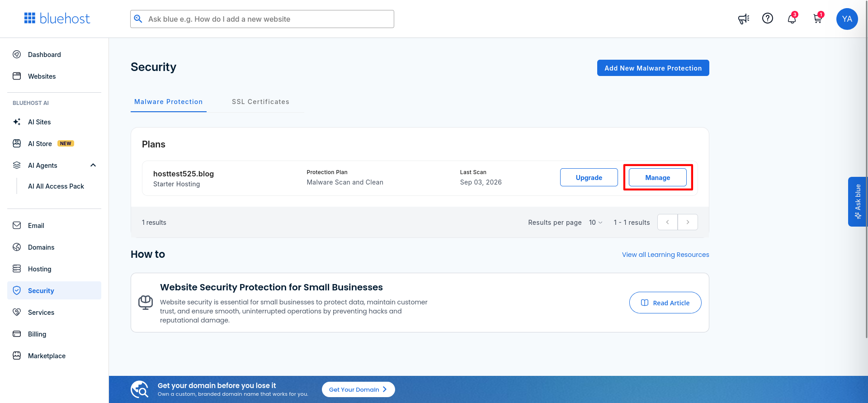Click the search magnifier icon
Viewport: 868px width, 403px height.
[138, 19]
